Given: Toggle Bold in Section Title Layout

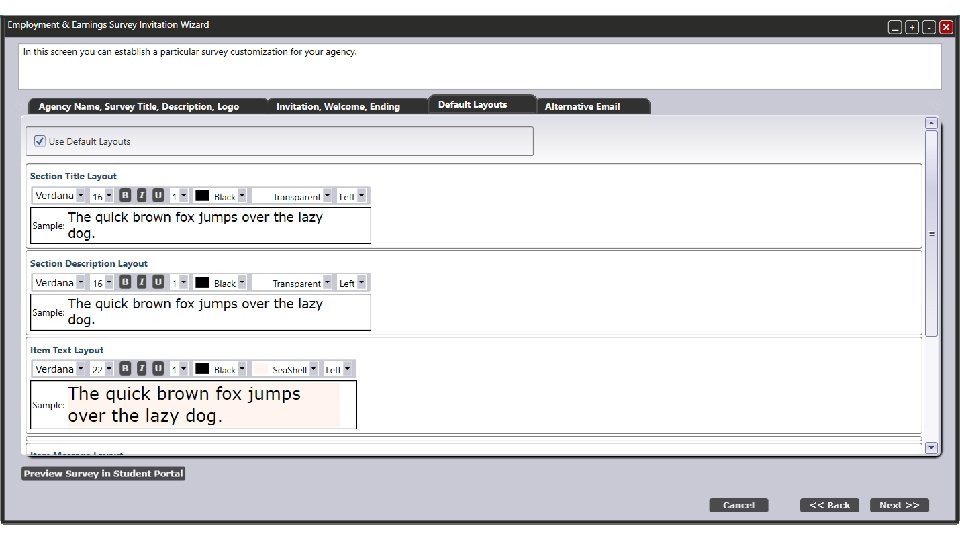Looking at the screenshot, I should tap(125, 195).
